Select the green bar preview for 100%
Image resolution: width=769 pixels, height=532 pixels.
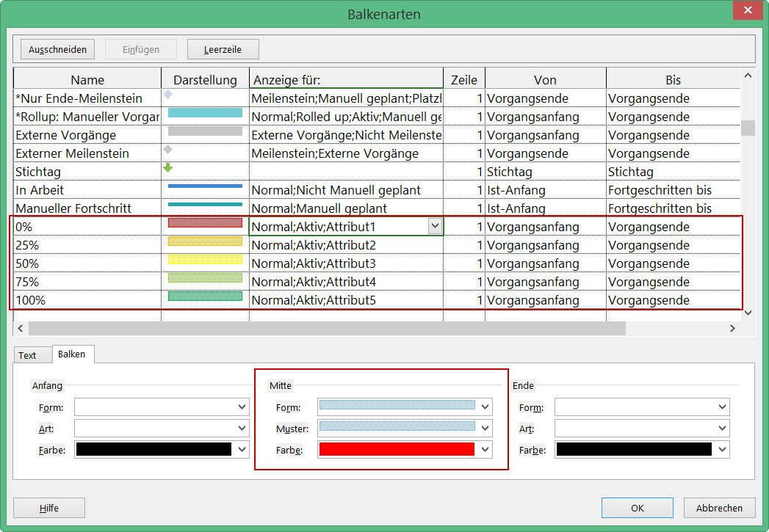coord(205,296)
